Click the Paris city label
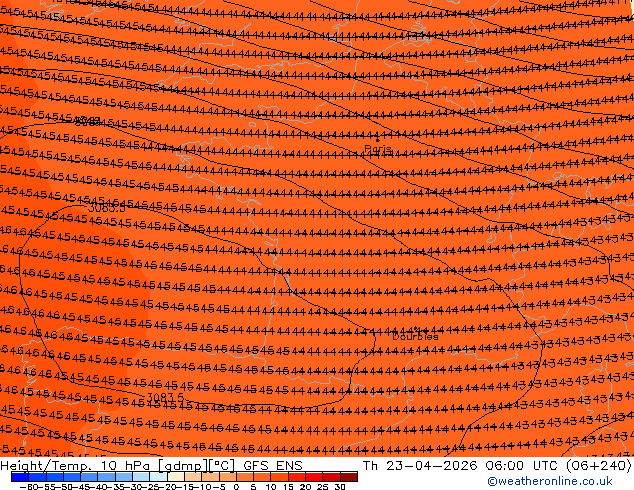This screenshot has width=634, height=490. (378, 149)
